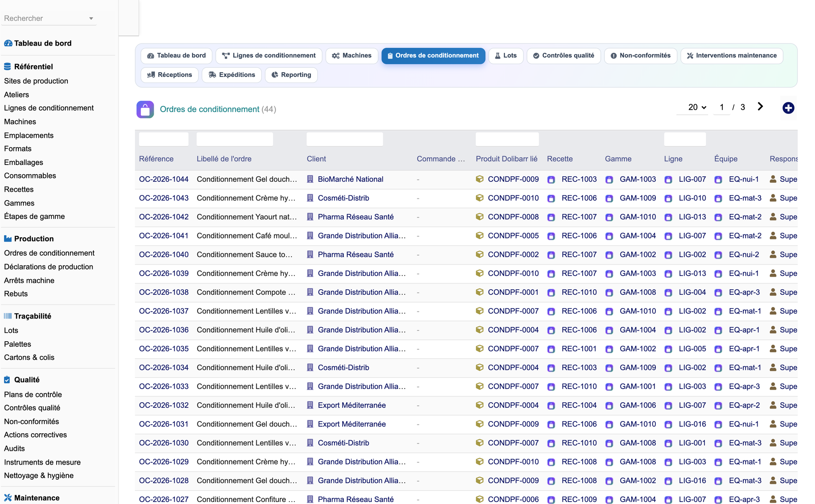Image resolution: width=815 pixels, height=504 pixels.
Task: Open Étapes de gamme in sidebar
Action: coord(34,216)
